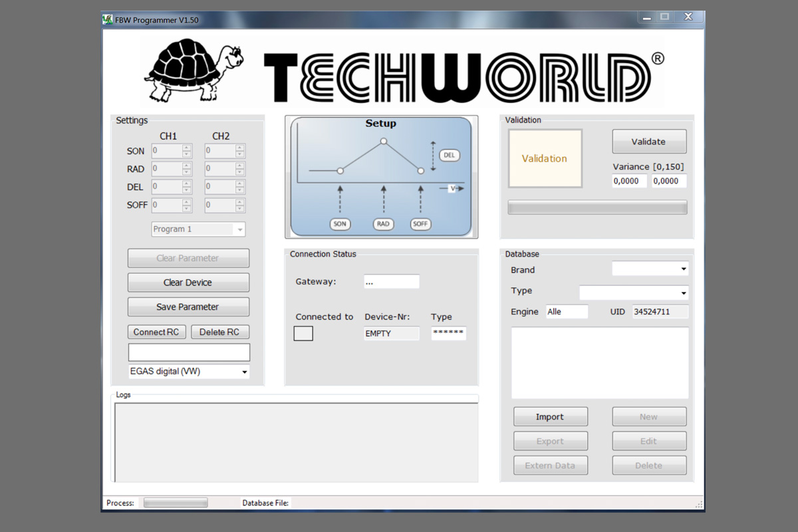This screenshot has height=532, width=798.
Task: Click the resize grip in the status bar
Action: (699, 504)
